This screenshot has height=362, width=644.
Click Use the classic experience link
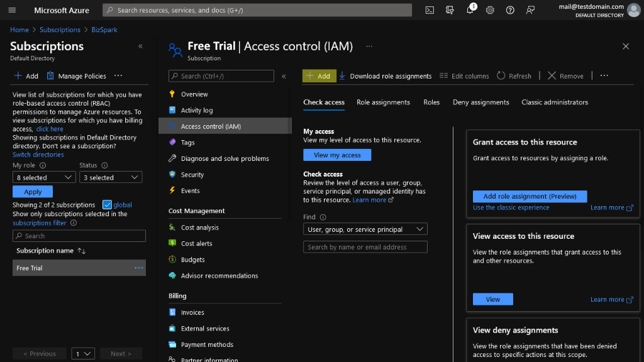click(511, 207)
